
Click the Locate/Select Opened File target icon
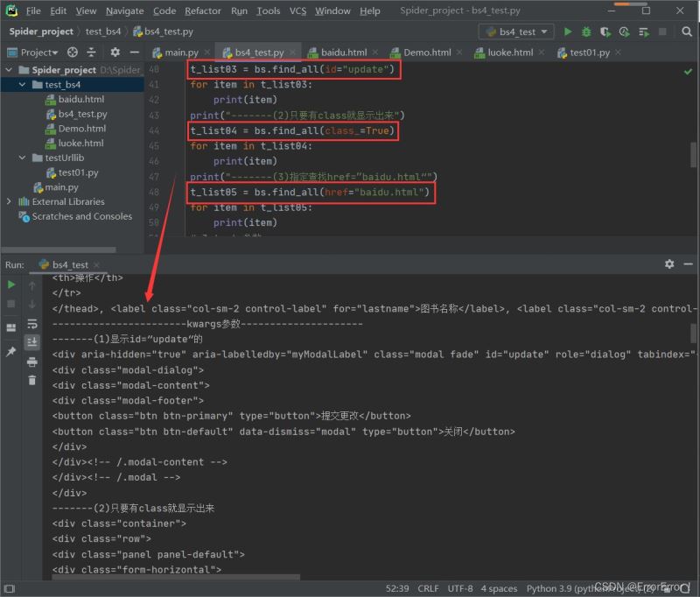tap(73, 53)
